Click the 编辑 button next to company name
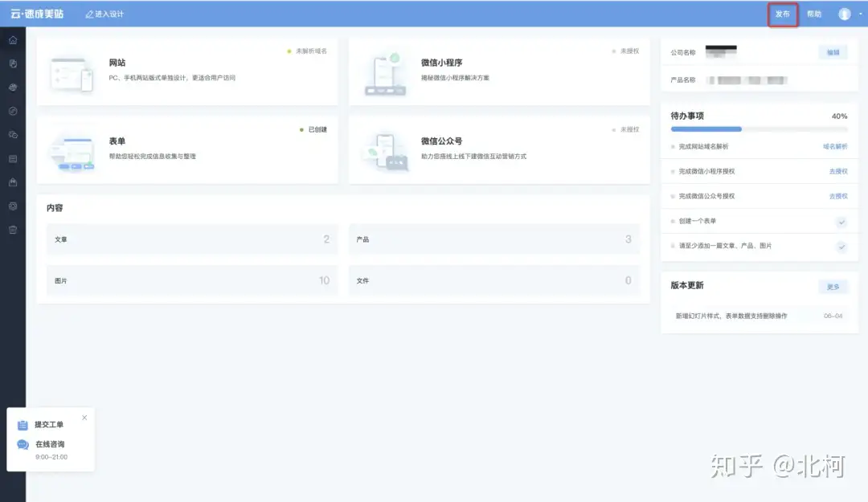 (x=833, y=52)
